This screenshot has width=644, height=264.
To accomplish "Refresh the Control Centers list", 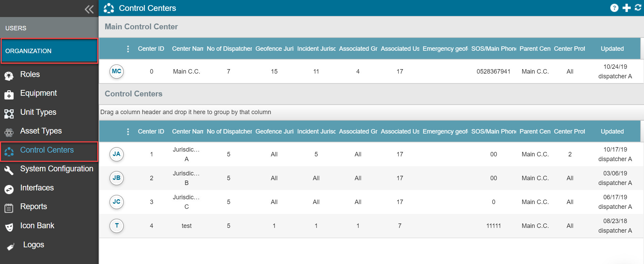I will [x=638, y=7].
